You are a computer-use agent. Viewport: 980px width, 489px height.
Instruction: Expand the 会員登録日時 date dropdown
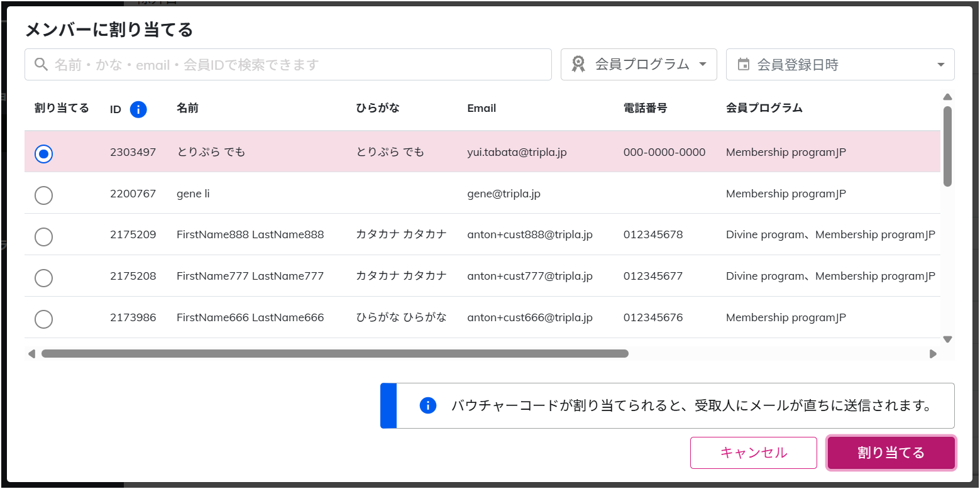pos(840,64)
